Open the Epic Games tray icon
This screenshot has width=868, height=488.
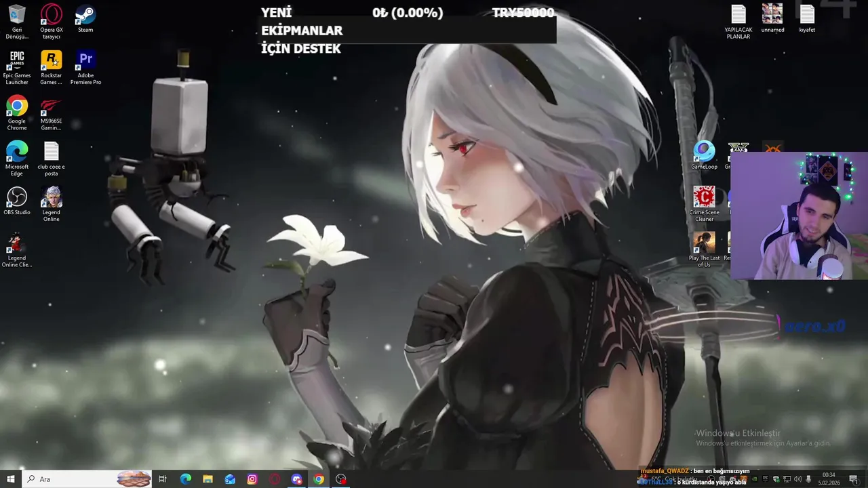click(x=765, y=479)
